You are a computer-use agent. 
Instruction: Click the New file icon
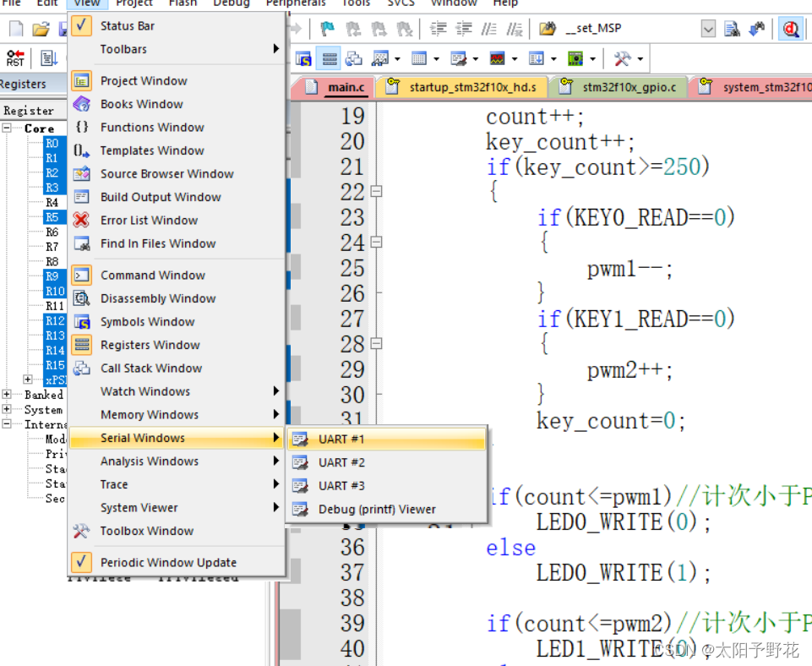click(x=16, y=29)
